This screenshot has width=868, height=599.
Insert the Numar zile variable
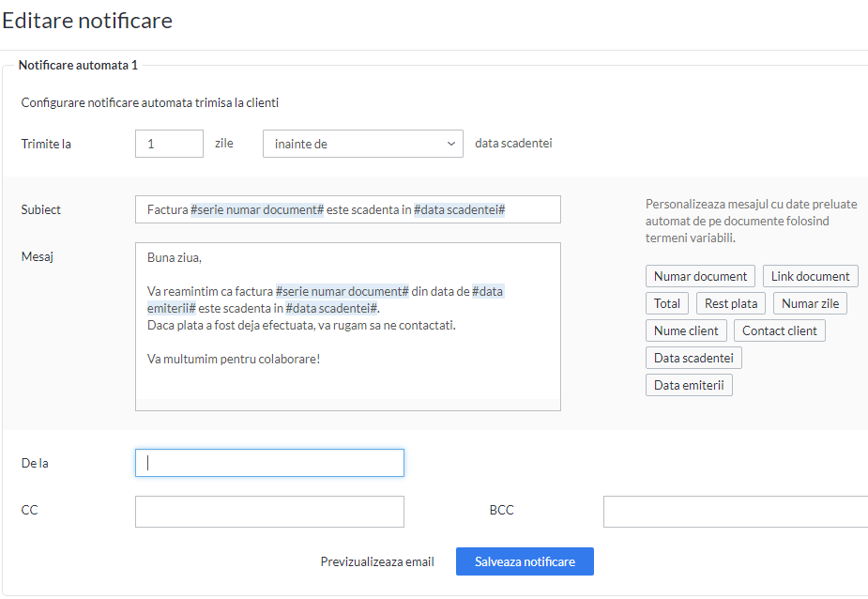[810, 303]
